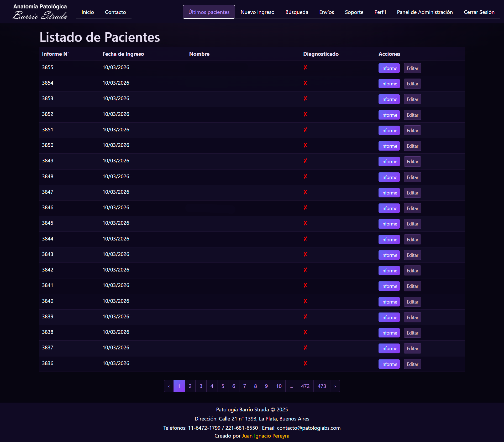Go to Búsqueda page
504x442 pixels.
coord(297,12)
